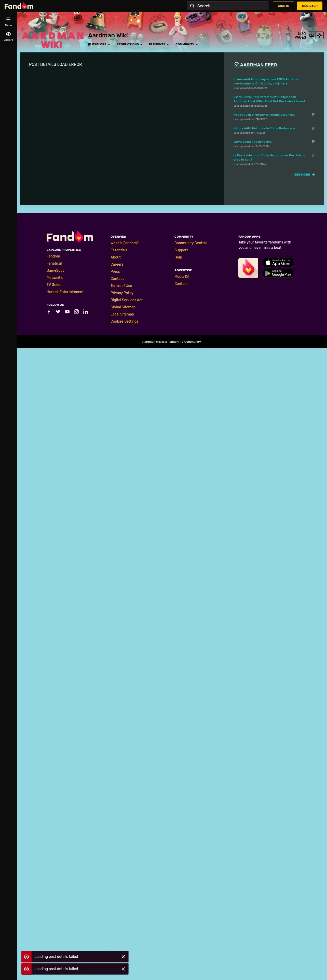
Task: Click the post icon beside 'Lloydipedia has gone live!'
Action: tap(313, 141)
